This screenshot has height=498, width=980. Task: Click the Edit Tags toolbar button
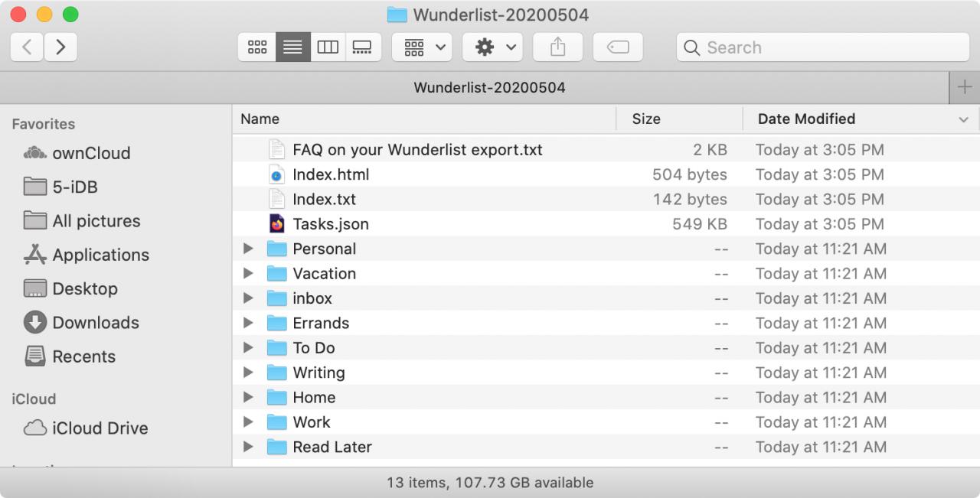[x=618, y=47]
